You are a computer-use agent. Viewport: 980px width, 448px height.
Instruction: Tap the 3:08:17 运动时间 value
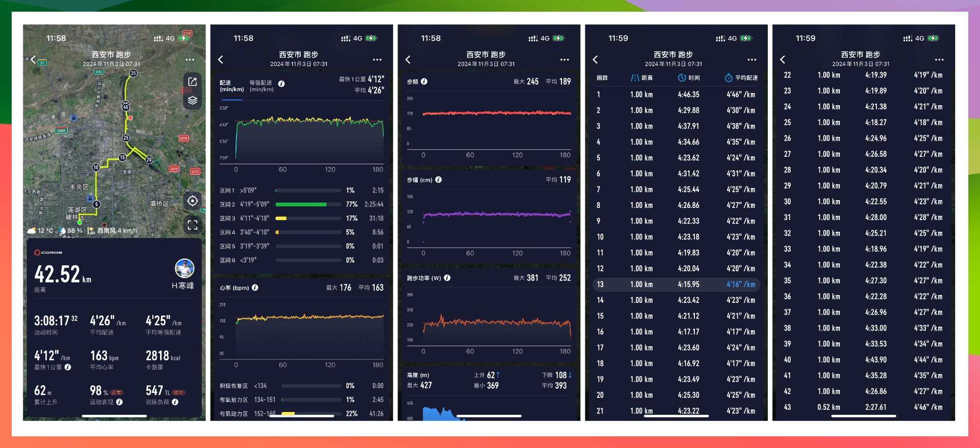point(55,320)
